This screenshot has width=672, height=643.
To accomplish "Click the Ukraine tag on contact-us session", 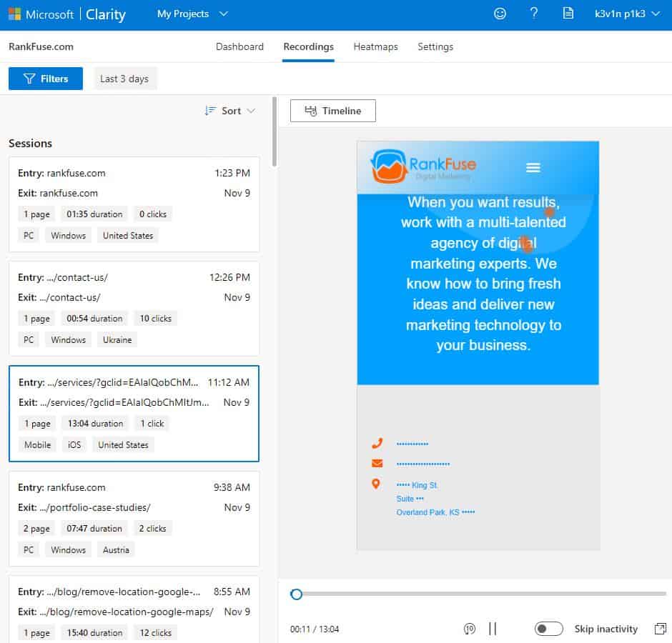I will click(117, 339).
